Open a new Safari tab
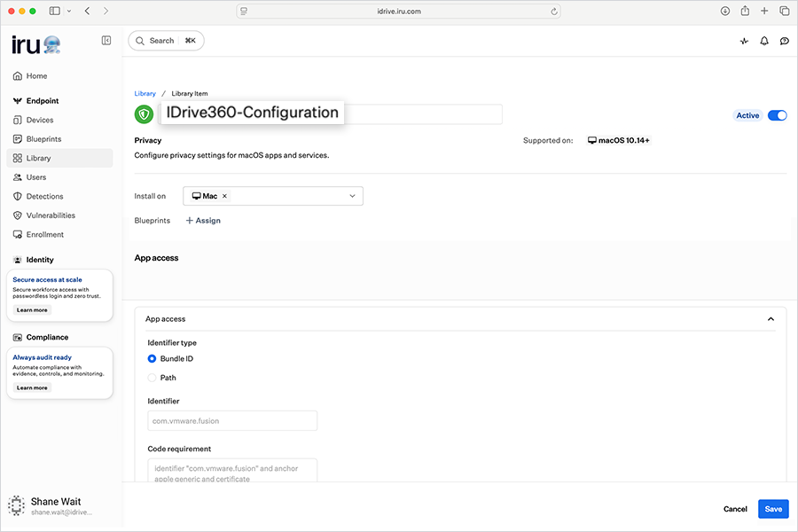This screenshot has height=532, width=798. point(764,11)
